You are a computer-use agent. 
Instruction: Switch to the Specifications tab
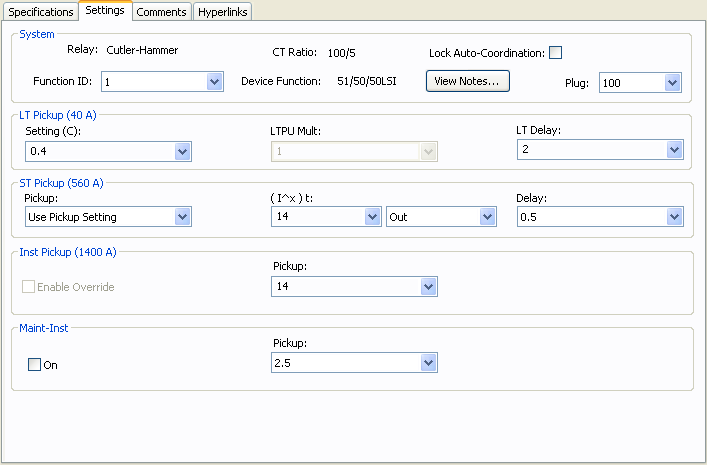40,12
